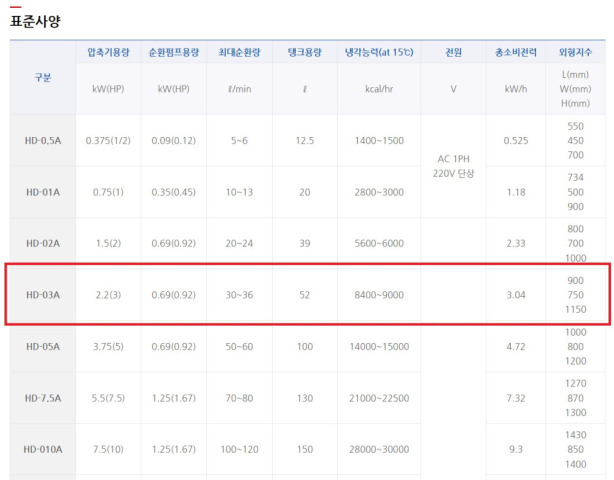
Task: Select the HD-05A model row label
Action: 42,347
